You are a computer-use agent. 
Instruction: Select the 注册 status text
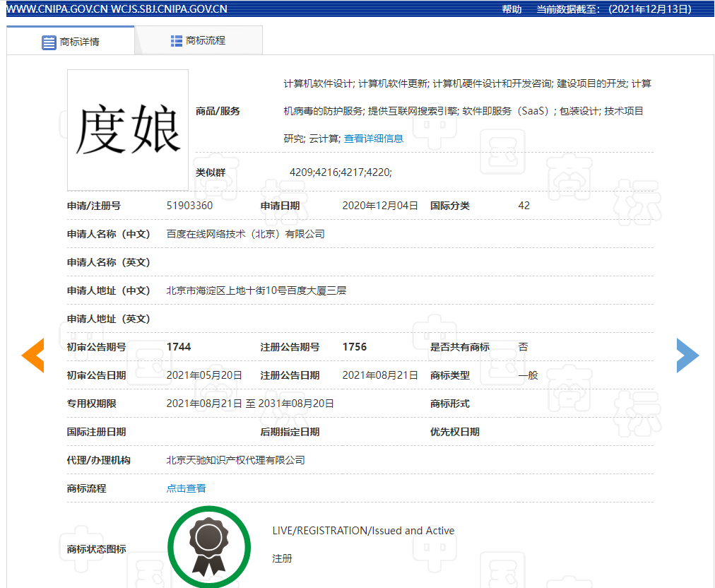283,558
